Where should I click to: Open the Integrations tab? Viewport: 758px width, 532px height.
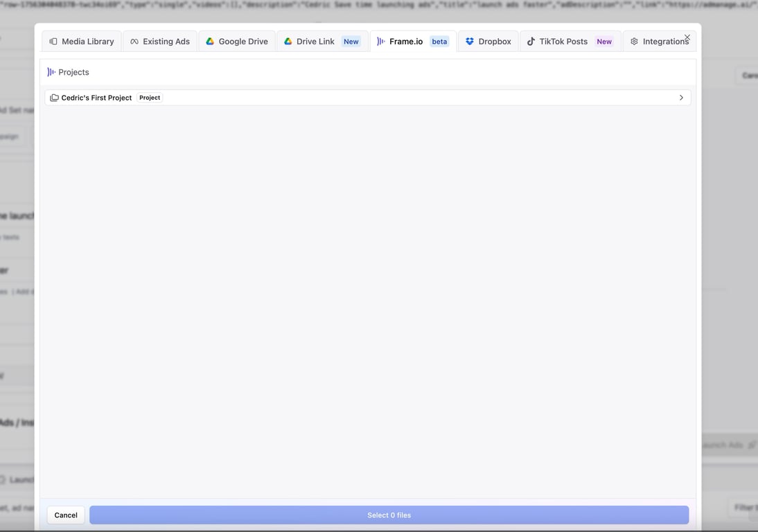tap(660, 42)
